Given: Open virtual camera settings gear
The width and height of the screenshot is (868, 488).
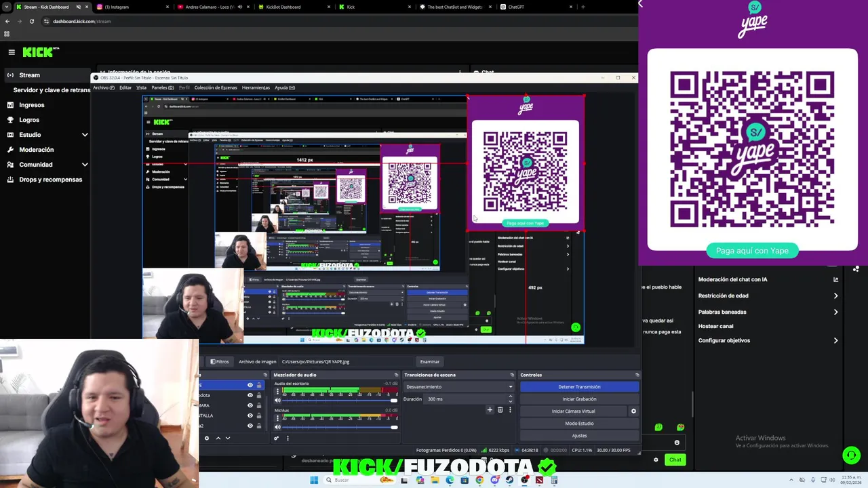Looking at the screenshot, I should (x=633, y=411).
